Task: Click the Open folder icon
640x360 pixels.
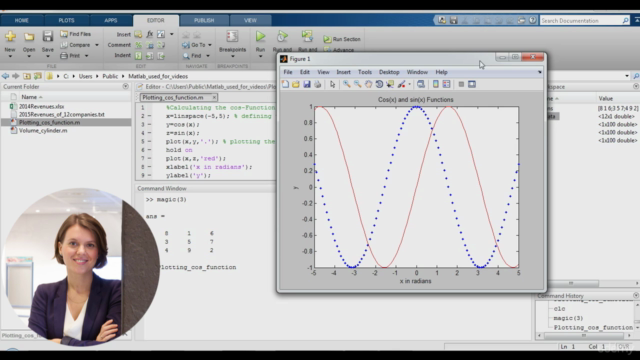Action: tap(29, 37)
